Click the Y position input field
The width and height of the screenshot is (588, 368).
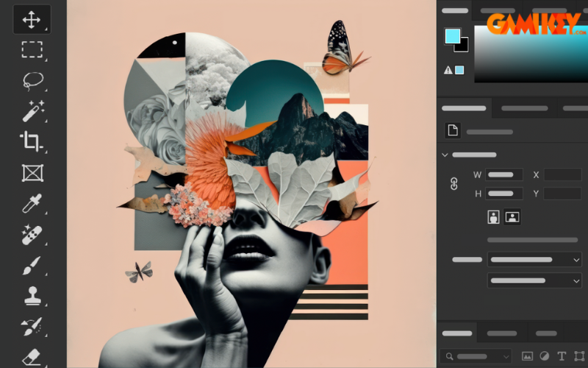pos(562,194)
